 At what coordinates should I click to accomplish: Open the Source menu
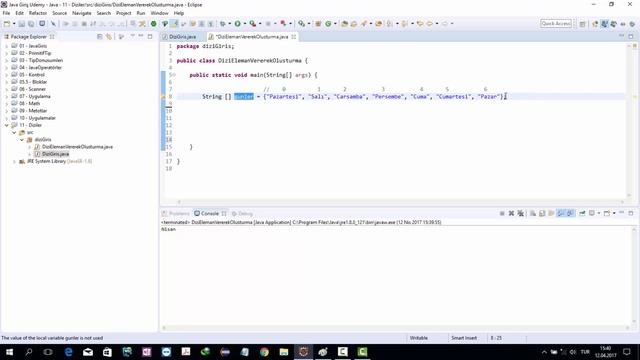click(59, 13)
